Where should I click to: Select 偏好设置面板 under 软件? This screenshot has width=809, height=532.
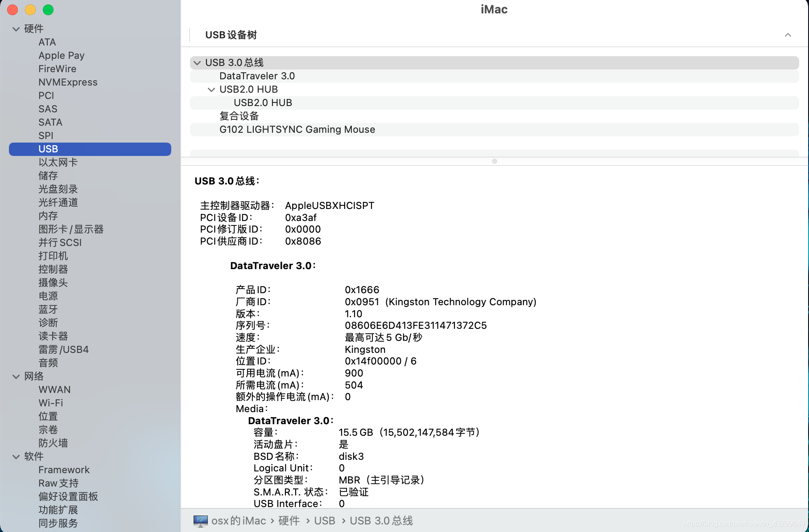pos(68,497)
